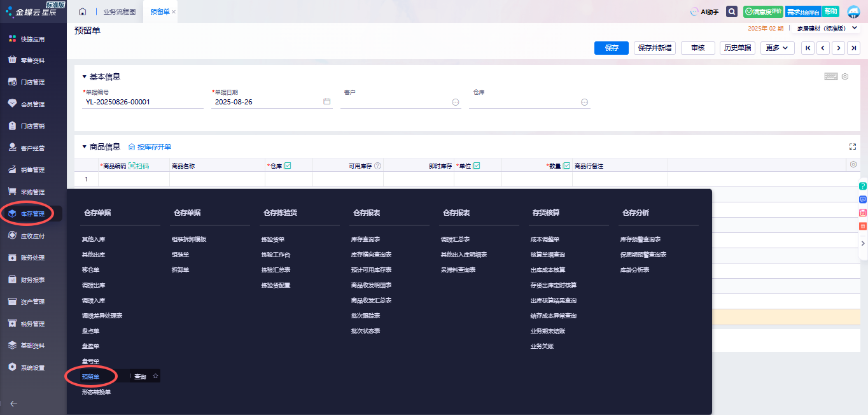
Task: Toggle the 仓库 column checkbox
Action: (x=288, y=166)
